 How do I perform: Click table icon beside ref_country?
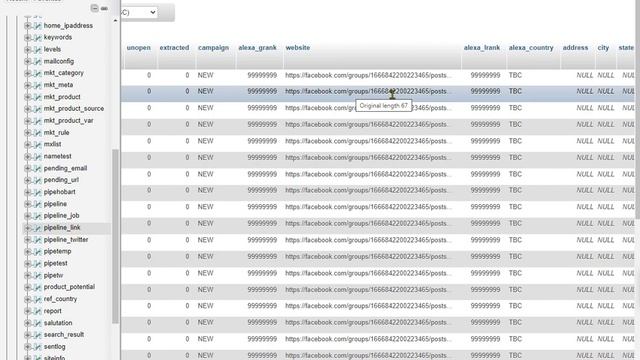pos(38,299)
